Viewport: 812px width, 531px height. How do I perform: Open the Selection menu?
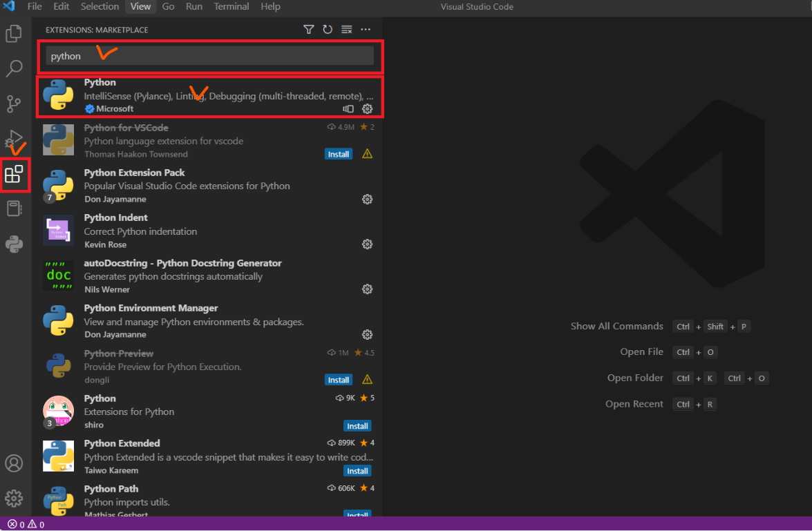100,7
